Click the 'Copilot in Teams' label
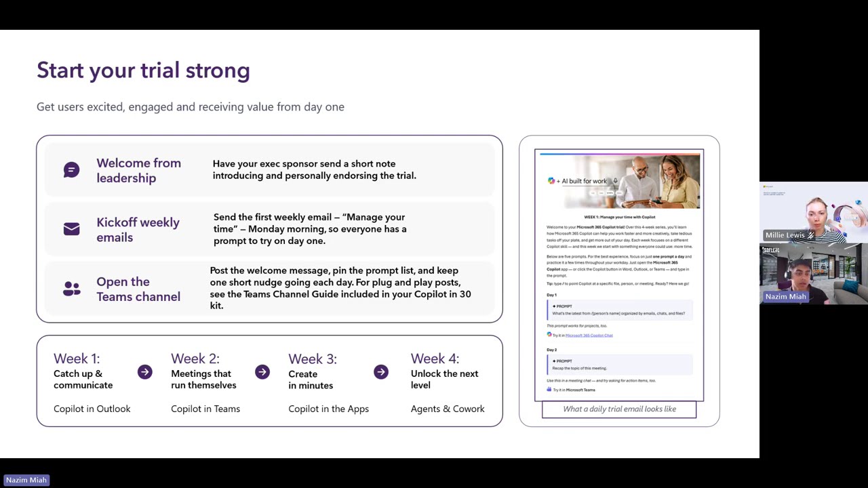 coord(205,409)
